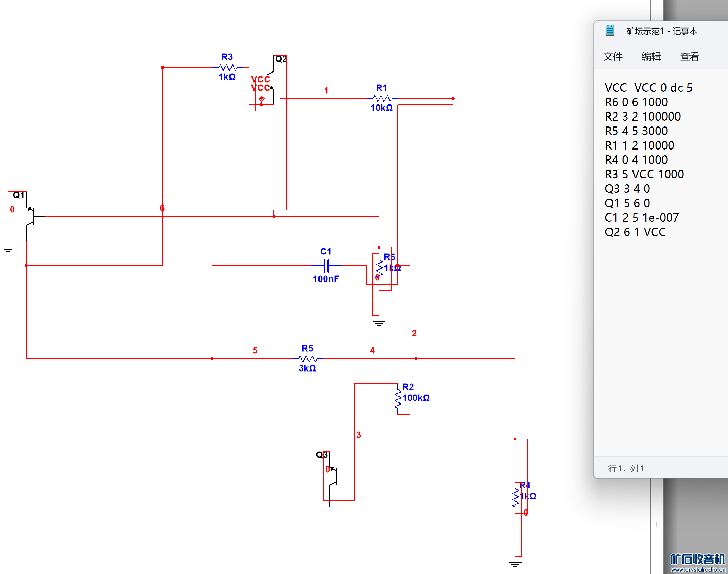
Task: Click the wire junction dot at R1's right end
Action: coord(453,99)
